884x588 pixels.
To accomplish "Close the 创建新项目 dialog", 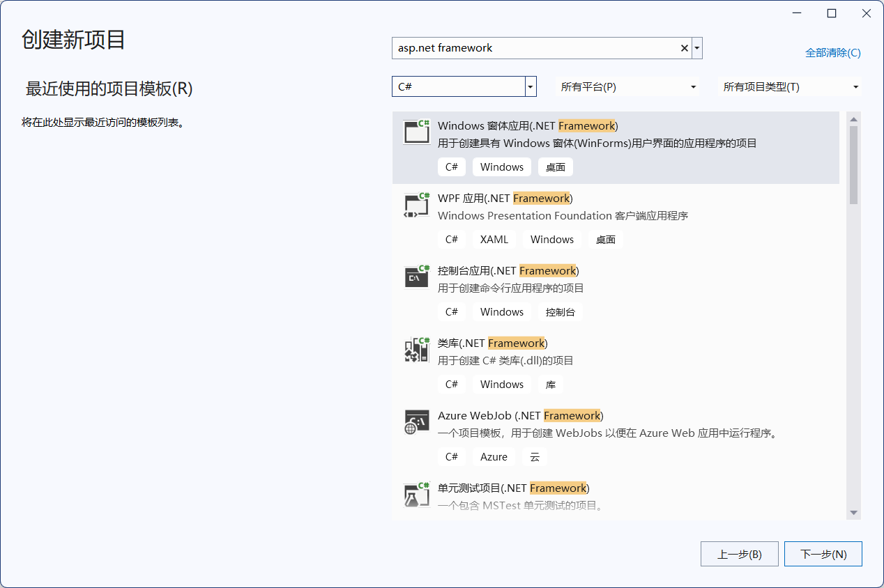I will (866, 13).
